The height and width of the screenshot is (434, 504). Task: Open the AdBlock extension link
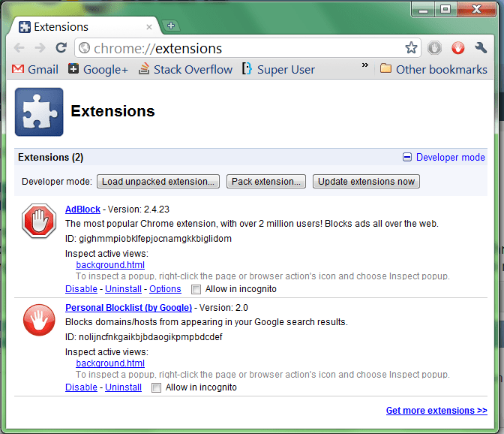[82, 209]
